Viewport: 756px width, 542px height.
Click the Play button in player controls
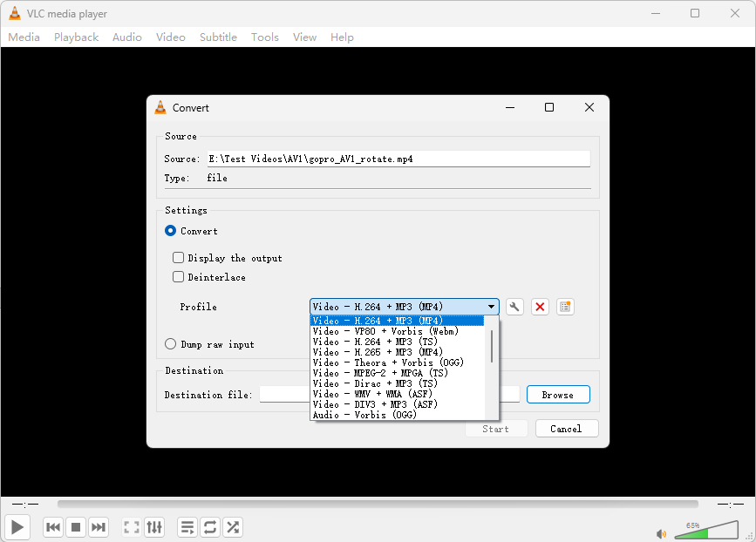[x=17, y=527]
